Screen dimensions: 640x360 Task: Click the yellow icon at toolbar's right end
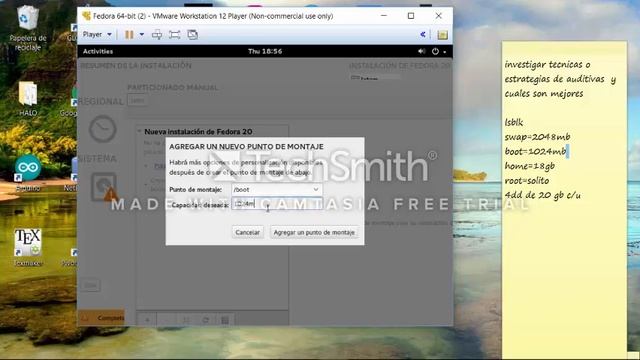coord(442,35)
